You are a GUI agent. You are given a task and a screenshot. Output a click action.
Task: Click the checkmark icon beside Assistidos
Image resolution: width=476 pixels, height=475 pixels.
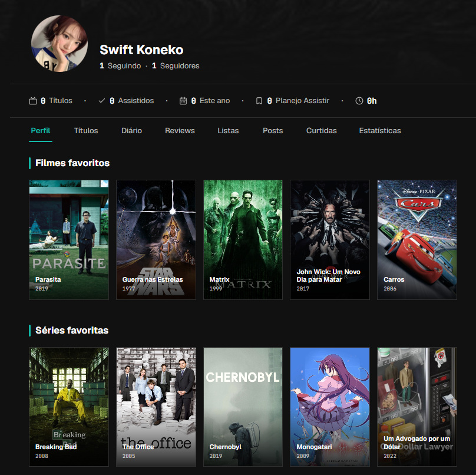102,101
